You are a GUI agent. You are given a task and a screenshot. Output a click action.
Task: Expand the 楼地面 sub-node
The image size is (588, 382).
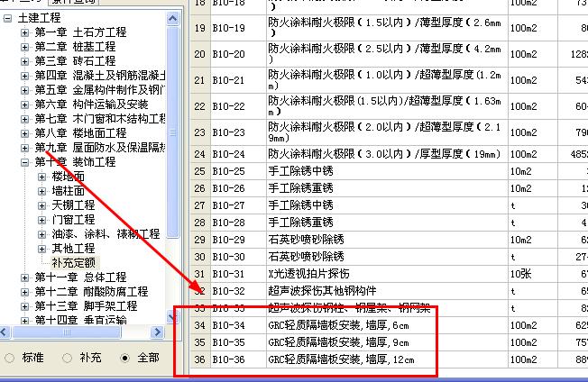click(42, 177)
